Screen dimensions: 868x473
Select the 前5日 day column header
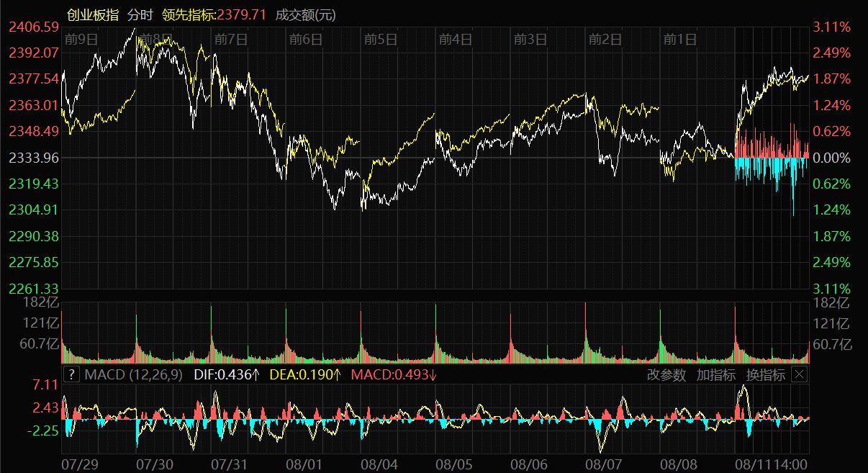(381, 39)
